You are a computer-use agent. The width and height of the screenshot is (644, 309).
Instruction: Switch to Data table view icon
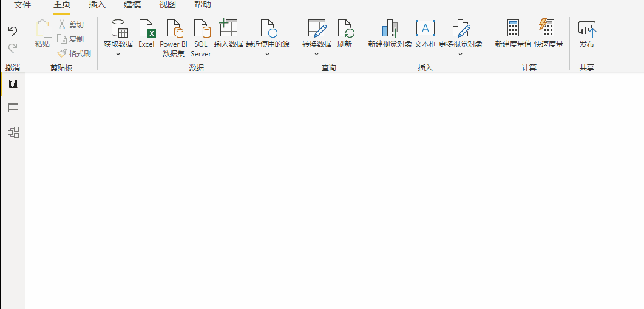(x=13, y=108)
